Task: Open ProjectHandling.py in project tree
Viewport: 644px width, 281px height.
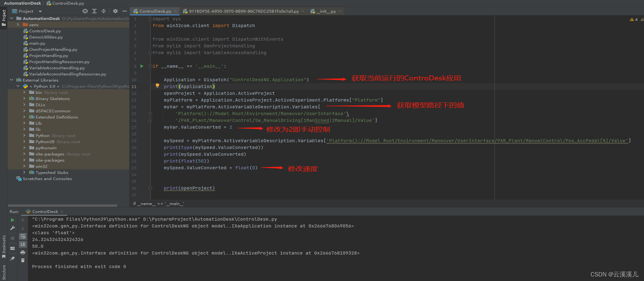Action: click(x=48, y=55)
